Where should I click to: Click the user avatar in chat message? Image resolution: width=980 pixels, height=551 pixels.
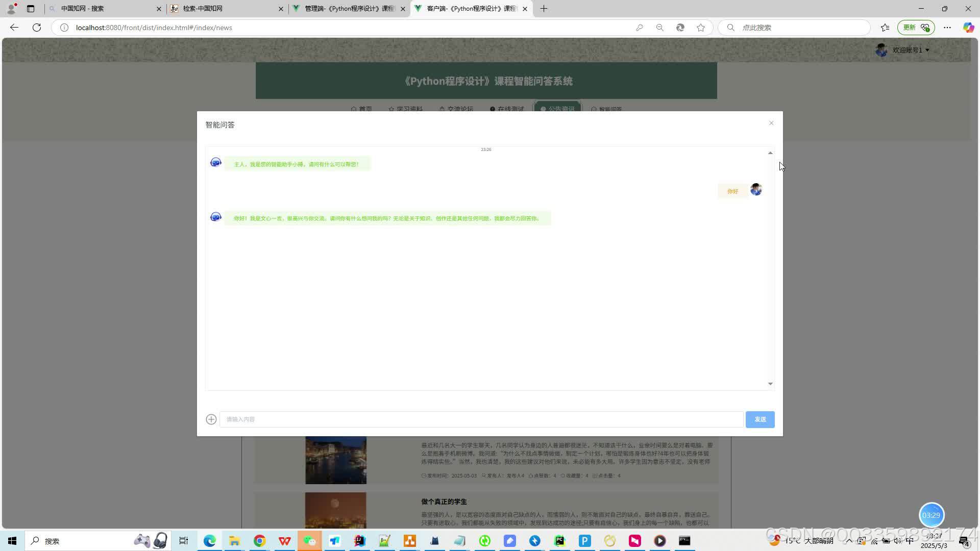pos(756,190)
